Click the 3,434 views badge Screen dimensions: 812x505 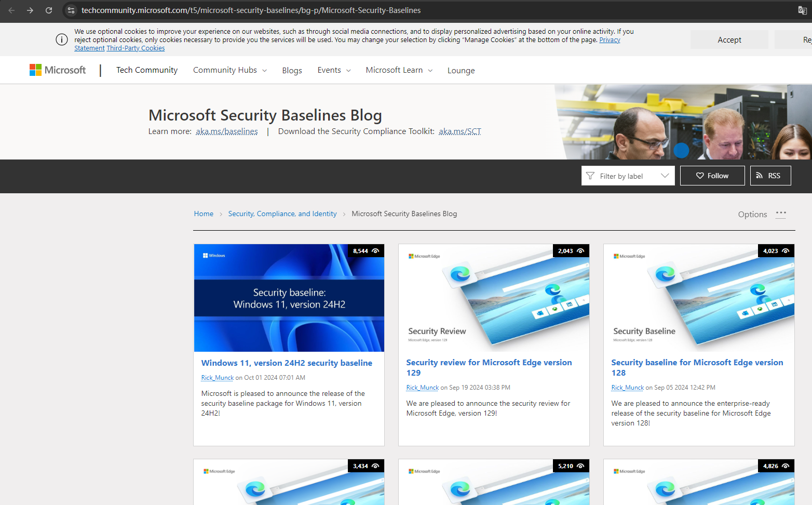point(366,466)
